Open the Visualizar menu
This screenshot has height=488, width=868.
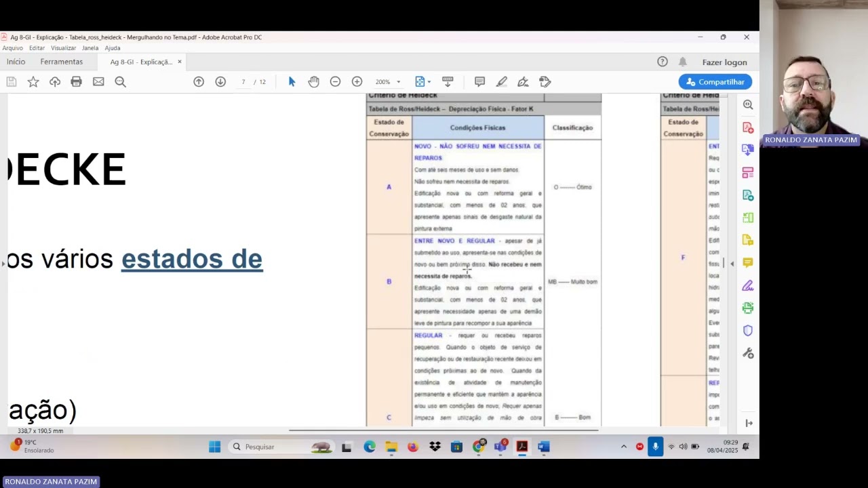point(63,48)
